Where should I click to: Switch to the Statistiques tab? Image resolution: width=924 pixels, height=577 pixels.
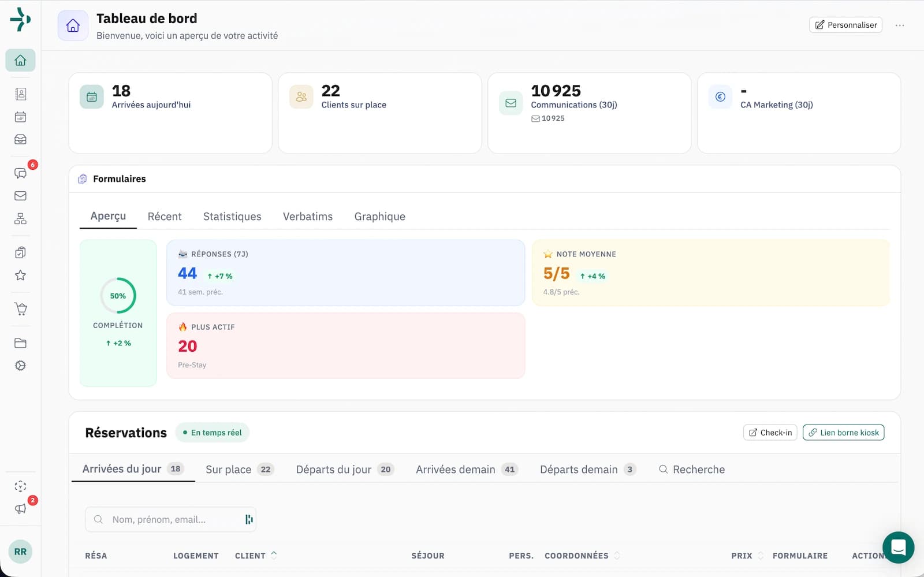pyautogui.click(x=232, y=217)
